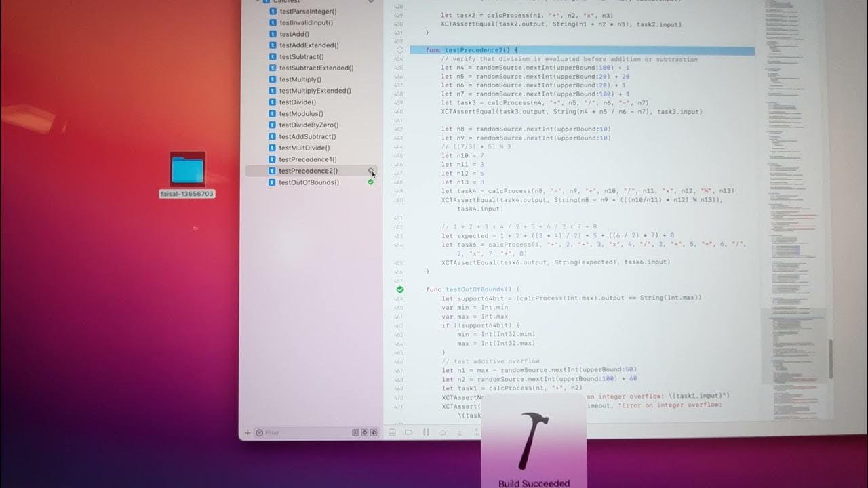Image resolution: width=868 pixels, height=488 pixels.
Task: Click code line 'var max = Int.max'
Action: click(x=475, y=316)
